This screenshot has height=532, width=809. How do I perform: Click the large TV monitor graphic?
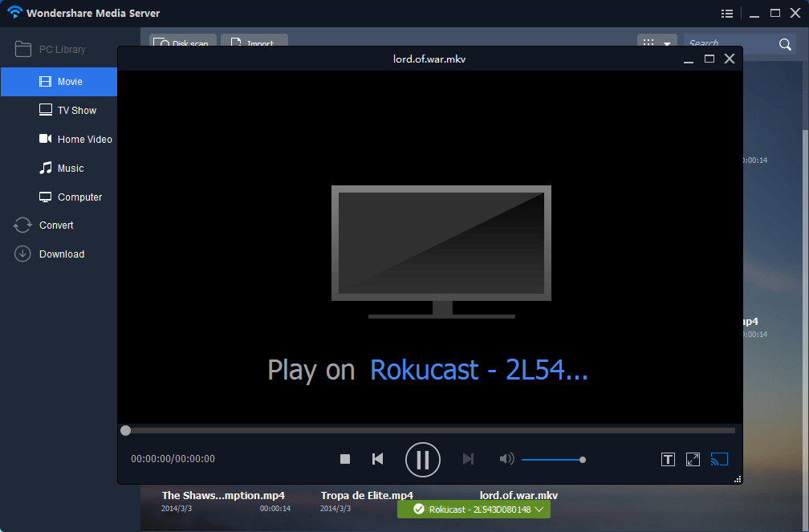[441, 252]
